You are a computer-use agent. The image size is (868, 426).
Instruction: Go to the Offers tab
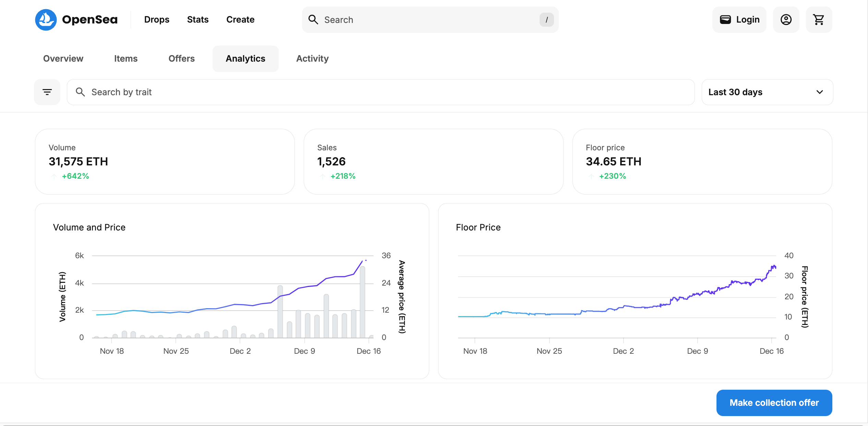181,59
